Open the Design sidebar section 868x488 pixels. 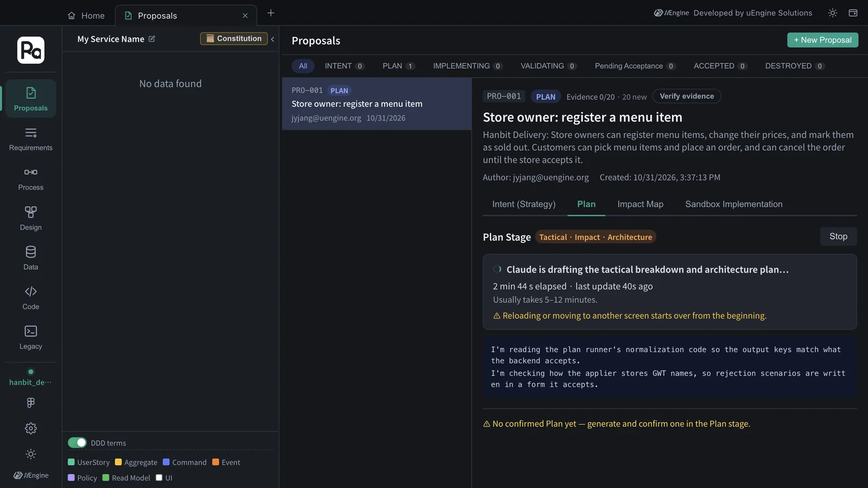31,219
